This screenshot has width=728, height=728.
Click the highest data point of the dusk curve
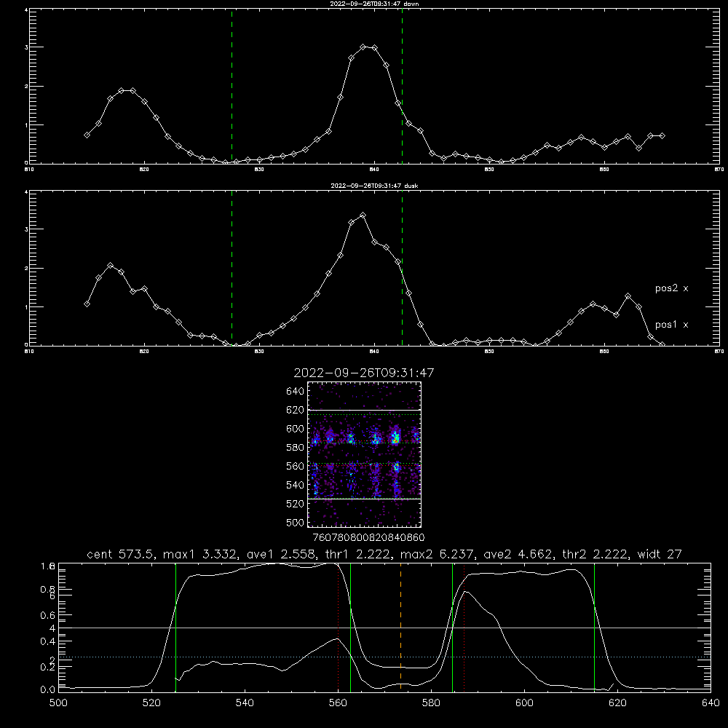click(x=363, y=215)
